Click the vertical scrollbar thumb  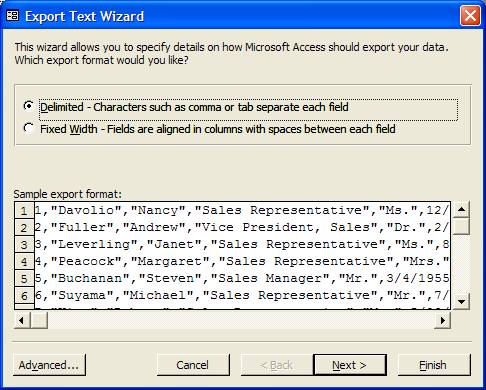point(462,226)
